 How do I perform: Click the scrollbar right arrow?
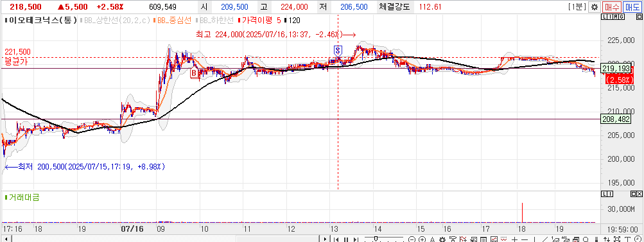326,239
